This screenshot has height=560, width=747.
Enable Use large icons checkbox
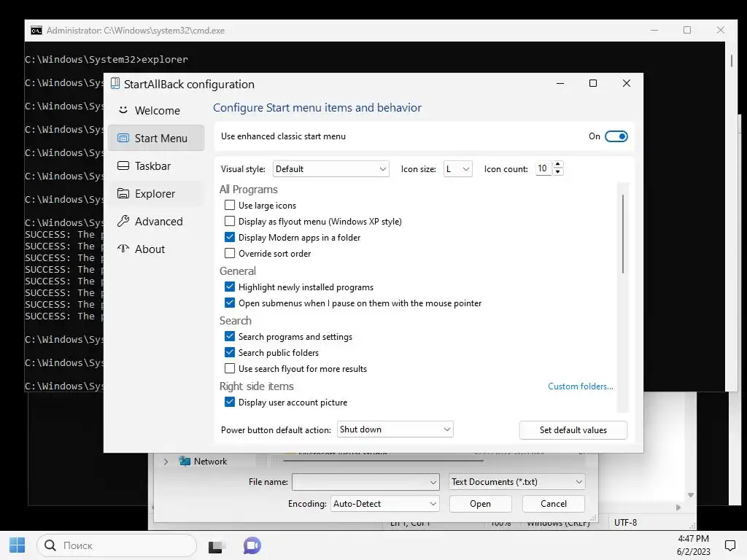click(230, 205)
